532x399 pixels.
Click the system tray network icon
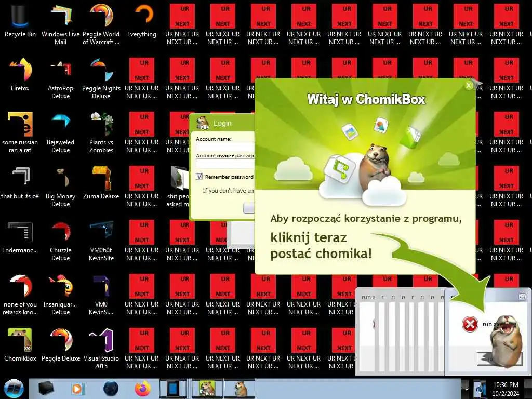(x=480, y=389)
